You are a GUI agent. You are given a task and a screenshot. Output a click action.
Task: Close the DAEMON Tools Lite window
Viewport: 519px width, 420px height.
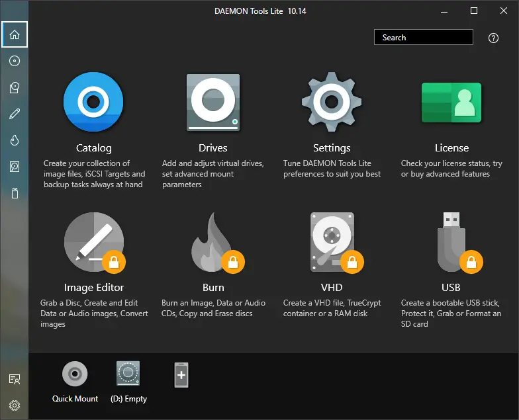(504, 11)
